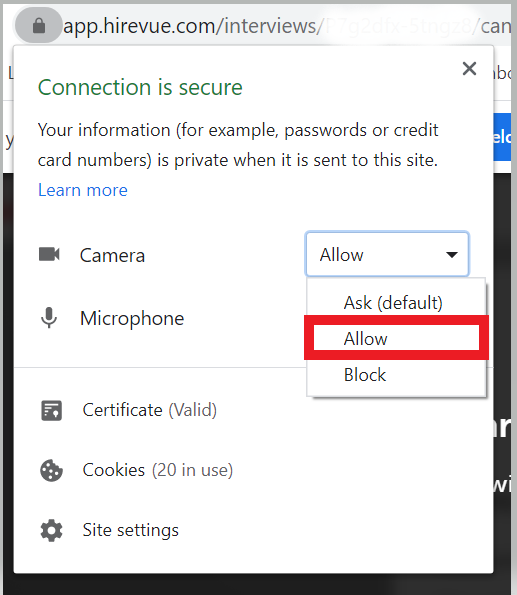The width and height of the screenshot is (517, 595).
Task: Click the Connection is secure heading
Action: 140,87
